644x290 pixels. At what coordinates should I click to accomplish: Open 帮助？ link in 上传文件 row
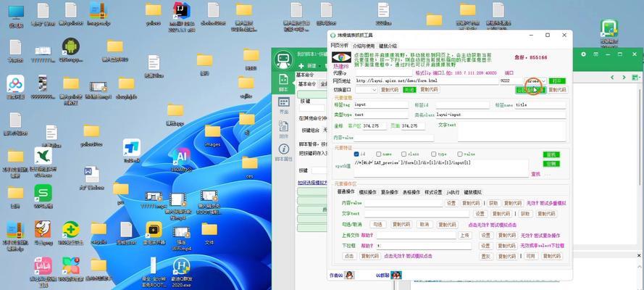click(x=367, y=236)
